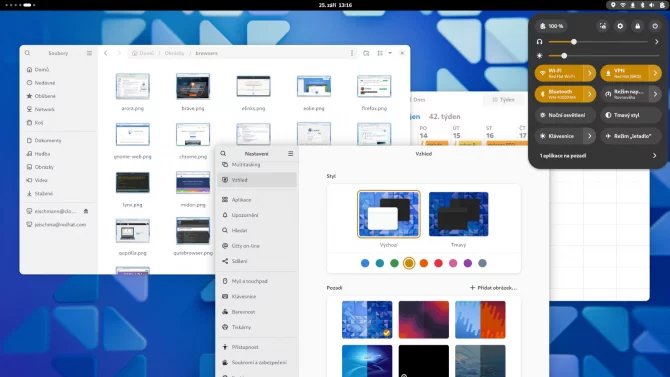The image size is (670, 377).
Task: Expand the Wi-Fi networks arrow
Action: click(590, 73)
